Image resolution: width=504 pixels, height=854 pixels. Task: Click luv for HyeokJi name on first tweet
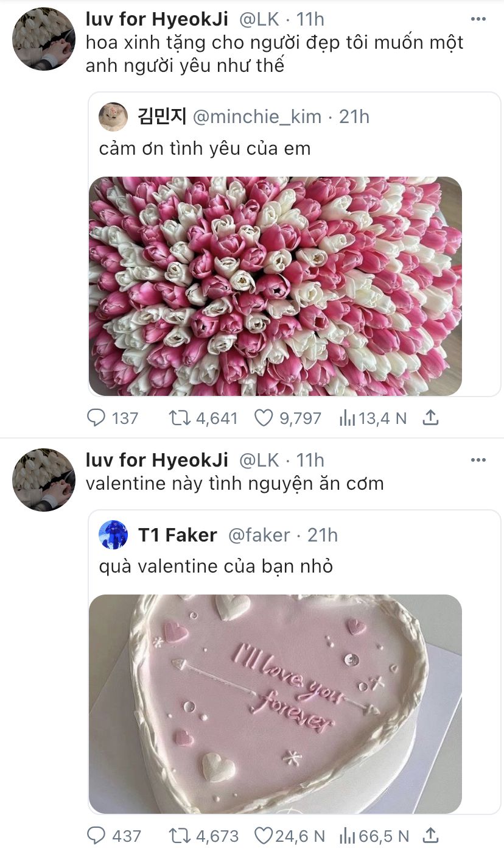coord(157,19)
